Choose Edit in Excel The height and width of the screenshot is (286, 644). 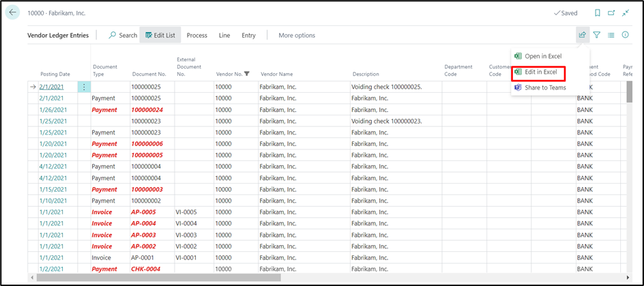click(538, 72)
